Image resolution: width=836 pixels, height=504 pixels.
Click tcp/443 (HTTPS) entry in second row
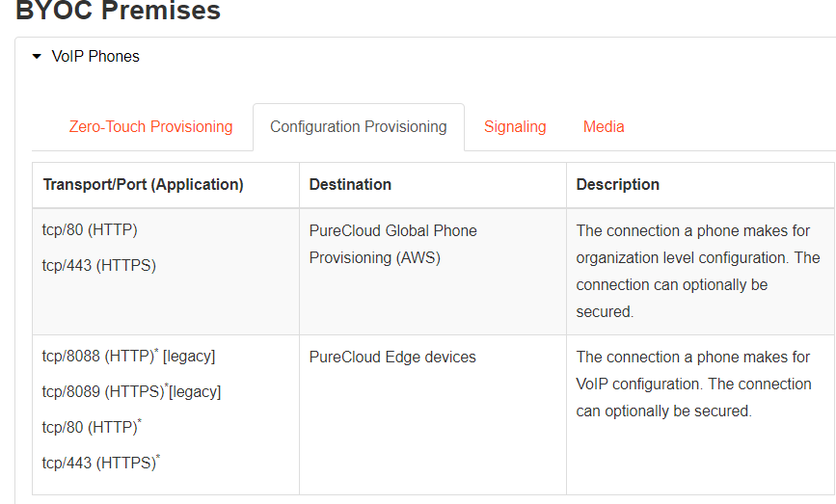[x=100, y=463]
